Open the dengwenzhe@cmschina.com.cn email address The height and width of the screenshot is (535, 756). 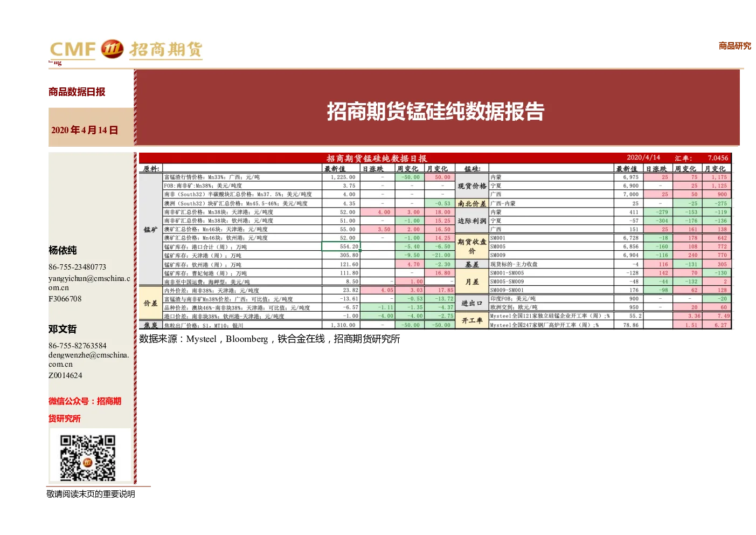(89, 360)
